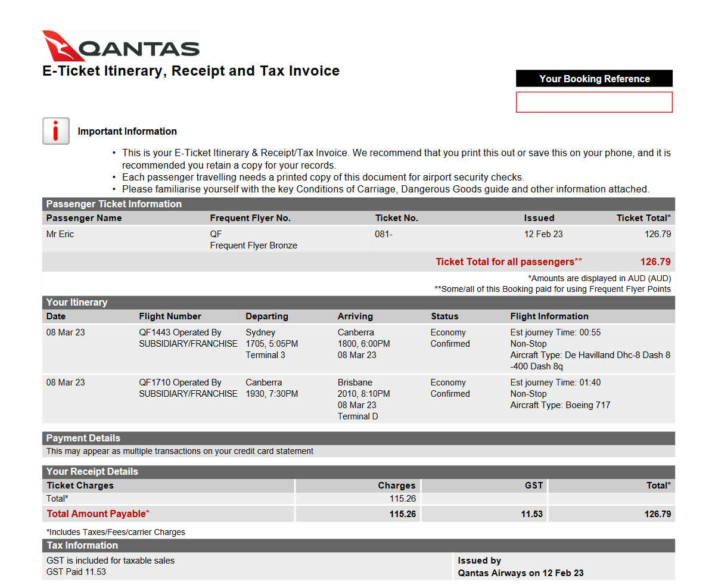Click the issued date 12 Feb 23 in passenger row

click(x=543, y=234)
